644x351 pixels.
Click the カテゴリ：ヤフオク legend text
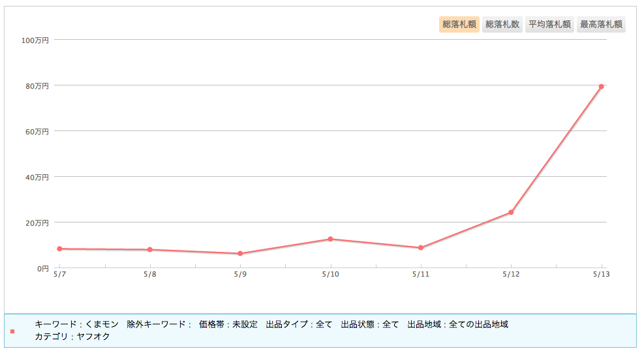click(72, 337)
